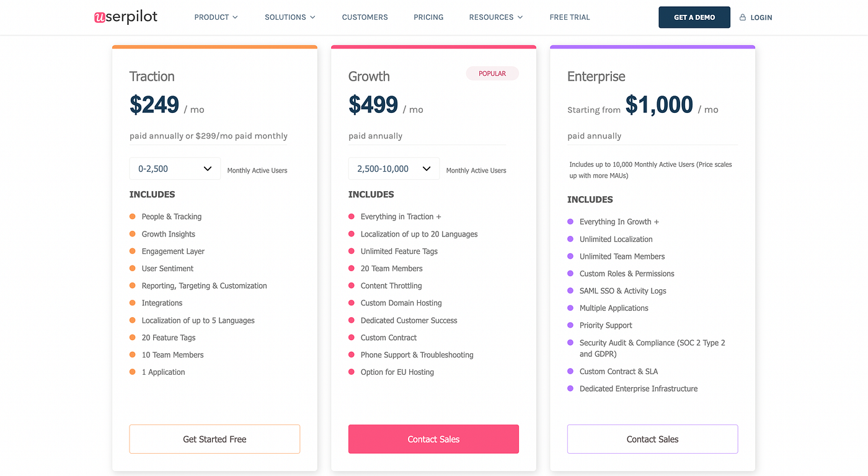Expand the Solutions dropdown menu
Image resolution: width=868 pixels, height=476 pixels.
[290, 17]
